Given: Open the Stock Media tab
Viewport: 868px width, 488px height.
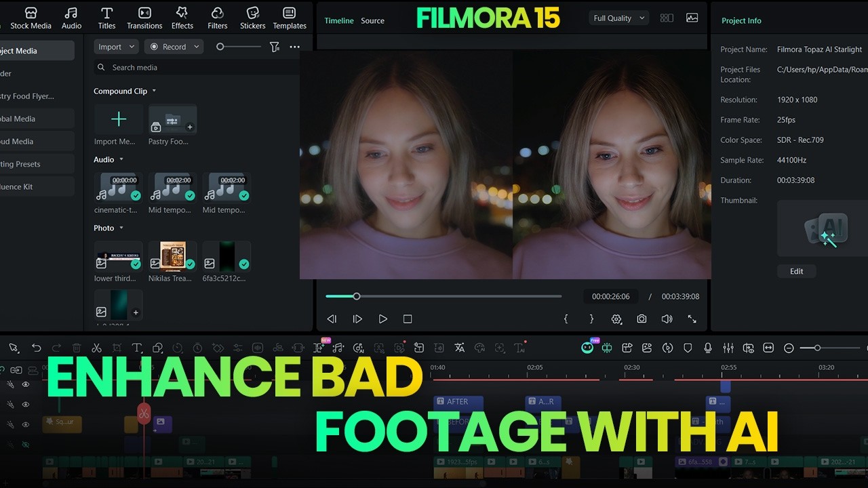Looking at the screenshot, I should click(31, 18).
